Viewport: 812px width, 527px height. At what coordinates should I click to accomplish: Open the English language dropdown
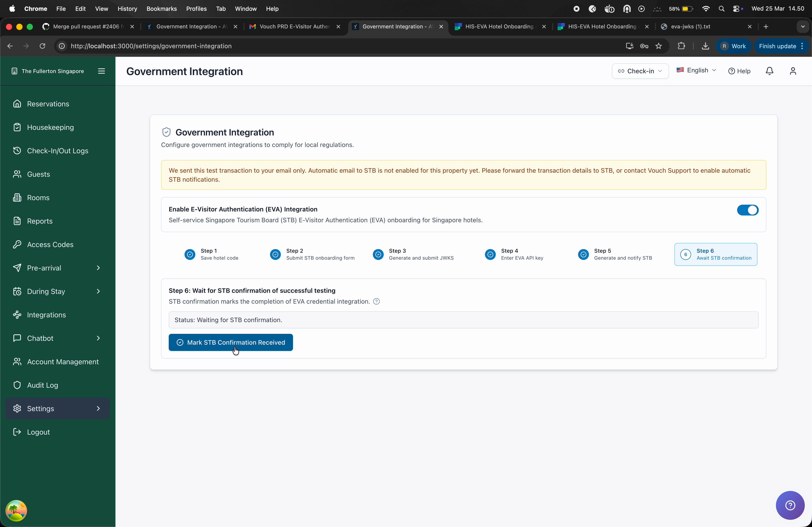(696, 70)
